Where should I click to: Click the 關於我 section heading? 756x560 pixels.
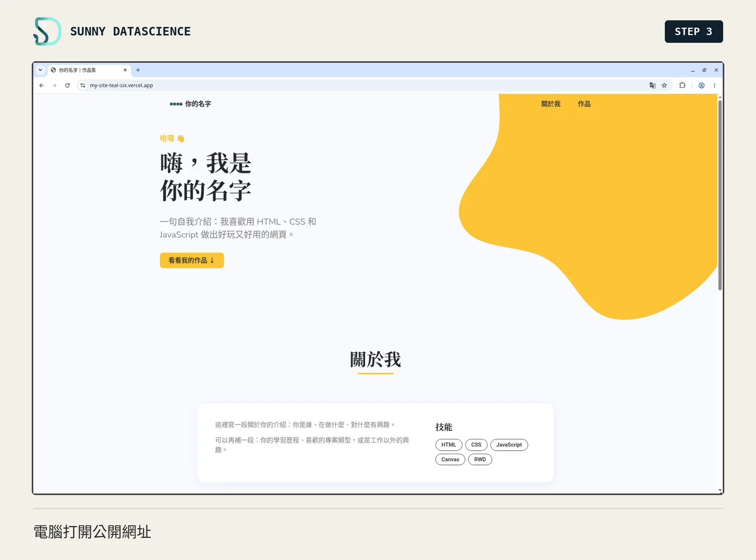coord(376,360)
